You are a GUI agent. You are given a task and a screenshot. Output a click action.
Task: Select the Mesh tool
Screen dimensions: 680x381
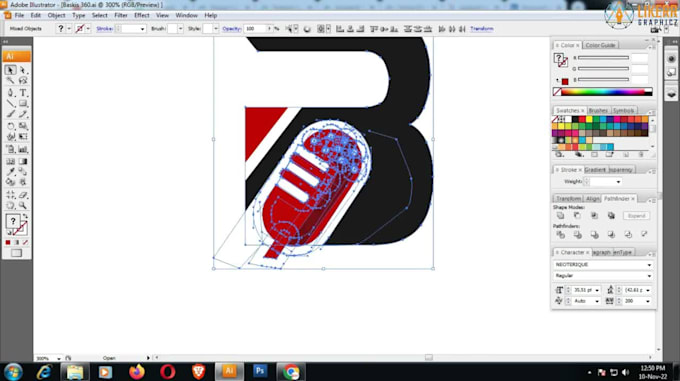coord(10,161)
